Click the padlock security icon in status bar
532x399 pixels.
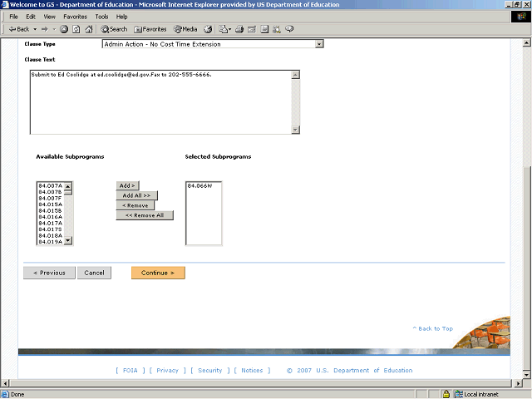click(x=446, y=394)
